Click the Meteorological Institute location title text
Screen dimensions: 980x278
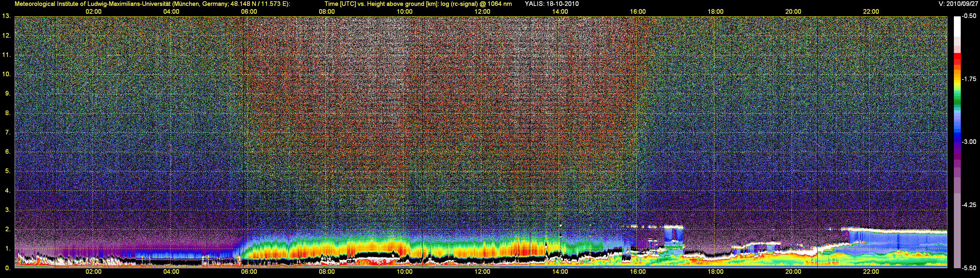point(152,4)
